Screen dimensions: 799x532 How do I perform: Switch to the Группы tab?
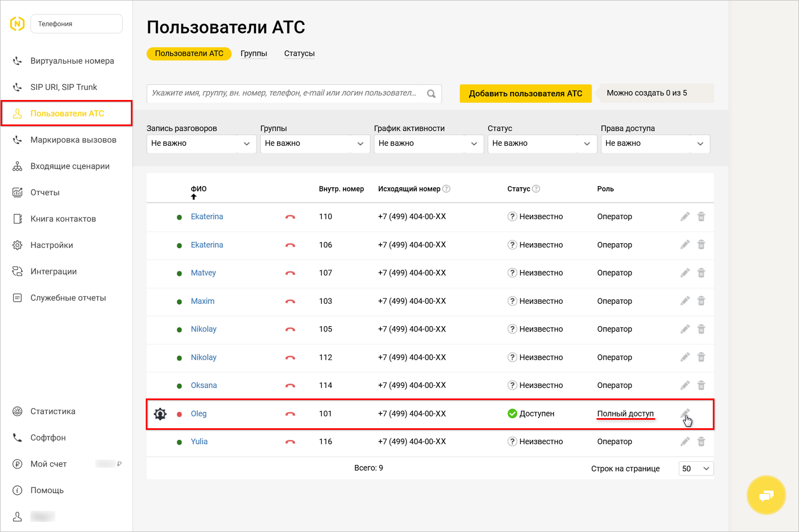254,53
